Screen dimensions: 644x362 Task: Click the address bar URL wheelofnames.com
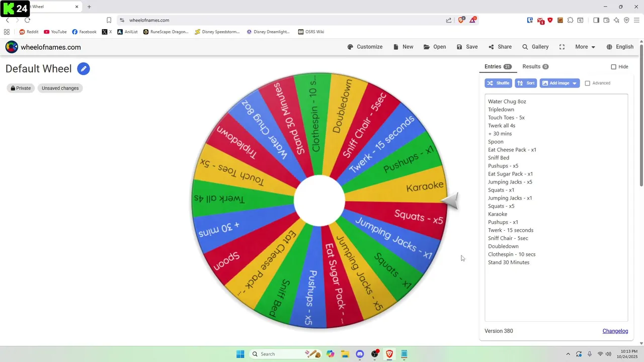coord(149,20)
